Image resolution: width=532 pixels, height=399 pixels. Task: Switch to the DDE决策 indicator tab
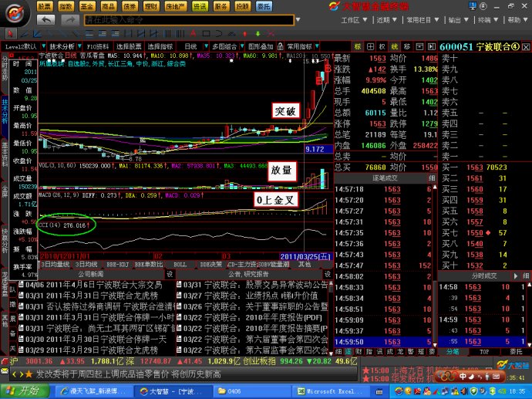pos(210,264)
